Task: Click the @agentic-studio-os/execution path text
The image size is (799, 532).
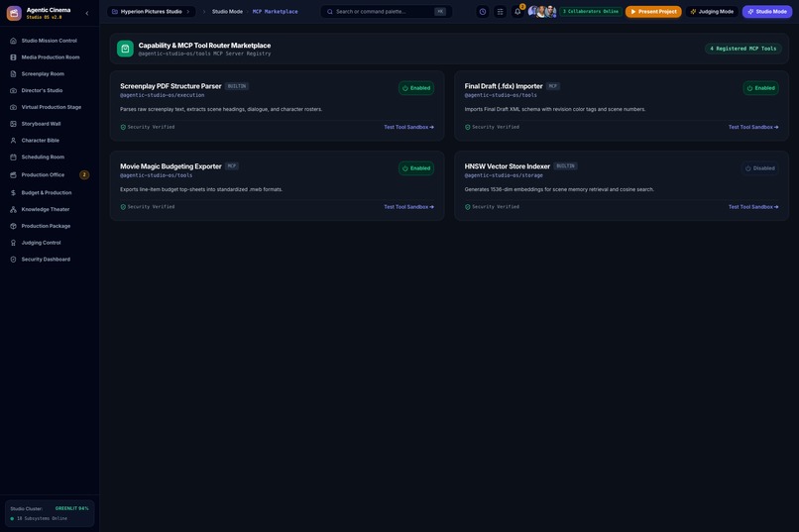Action: pos(162,95)
